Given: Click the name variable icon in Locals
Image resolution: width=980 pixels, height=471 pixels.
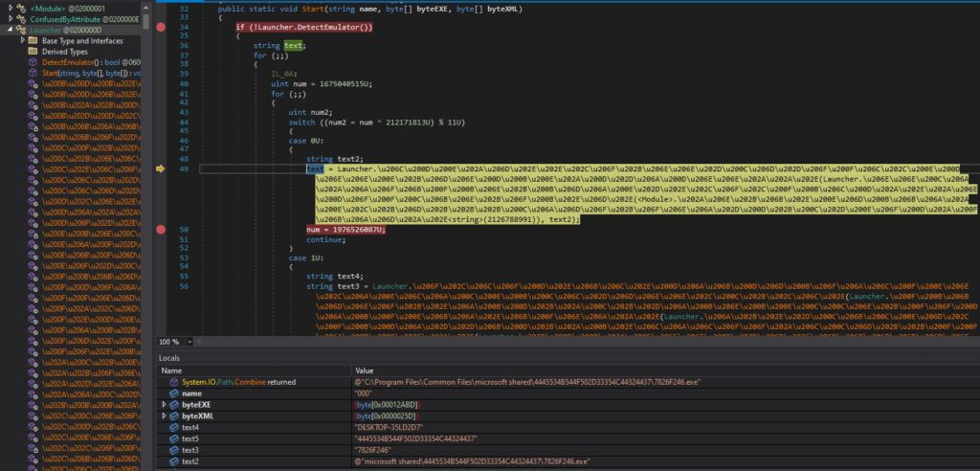Looking at the screenshot, I should 174,393.
